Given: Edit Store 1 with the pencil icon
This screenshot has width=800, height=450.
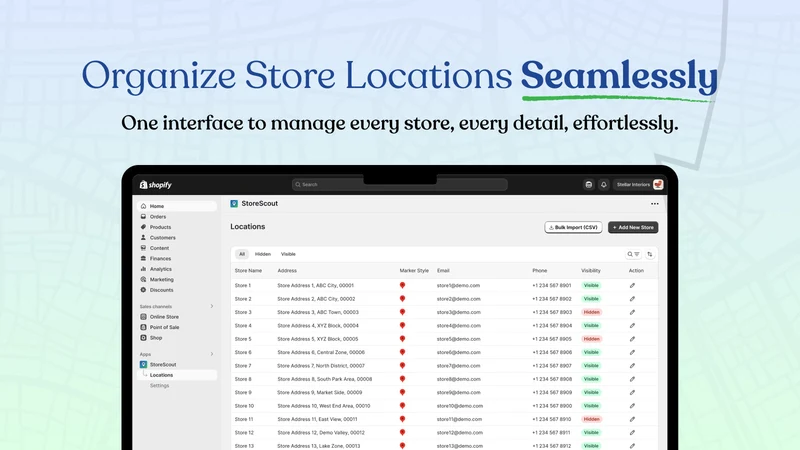Looking at the screenshot, I should [632, 286].
